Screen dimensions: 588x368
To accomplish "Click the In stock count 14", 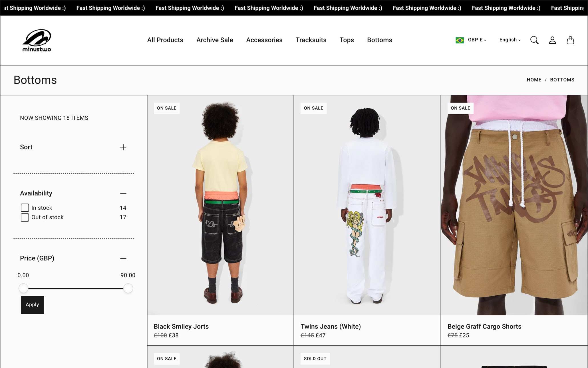I will [x=123, y=208].
